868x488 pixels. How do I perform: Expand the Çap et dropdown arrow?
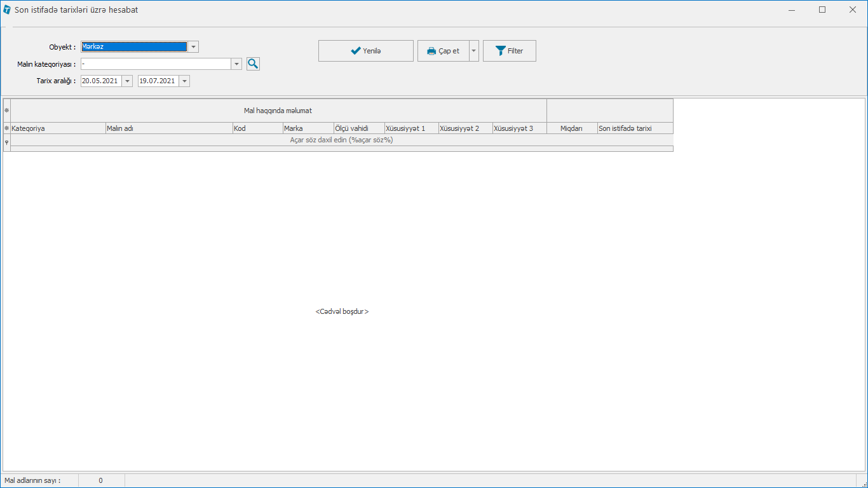pos(474,51)
